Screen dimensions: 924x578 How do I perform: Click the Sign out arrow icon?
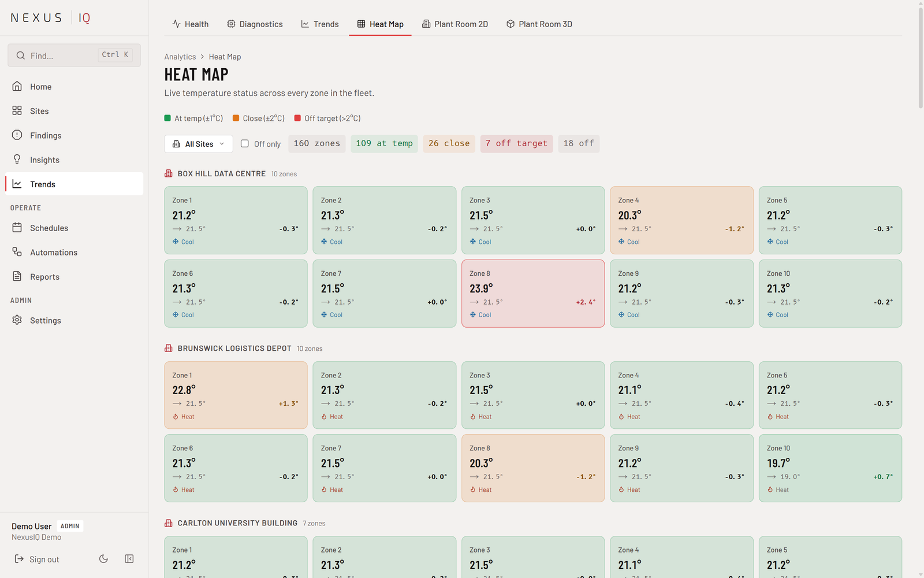pos(19,559)
